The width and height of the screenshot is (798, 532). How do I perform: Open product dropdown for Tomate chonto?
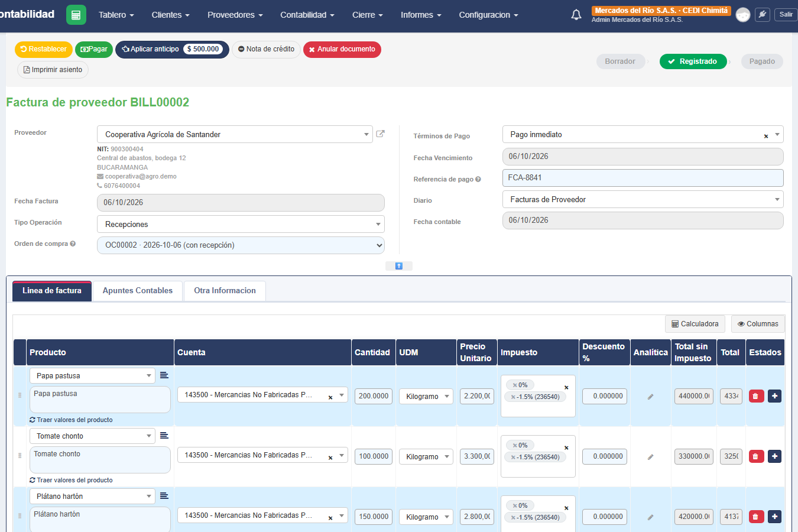pyautogui.click(x=92, y=436)
